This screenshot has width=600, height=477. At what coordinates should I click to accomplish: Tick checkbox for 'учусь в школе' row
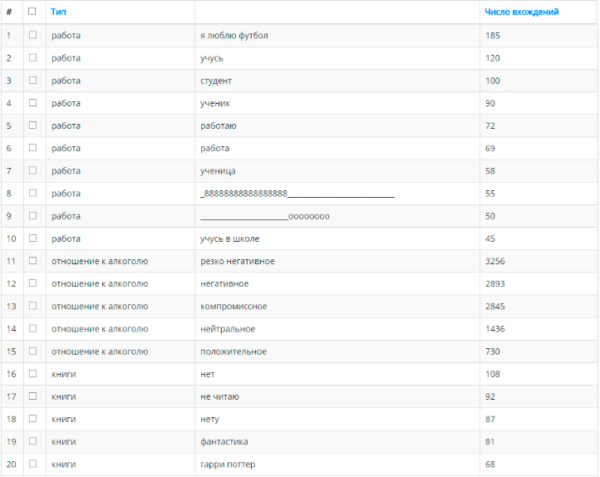click(x=33, y=238)
